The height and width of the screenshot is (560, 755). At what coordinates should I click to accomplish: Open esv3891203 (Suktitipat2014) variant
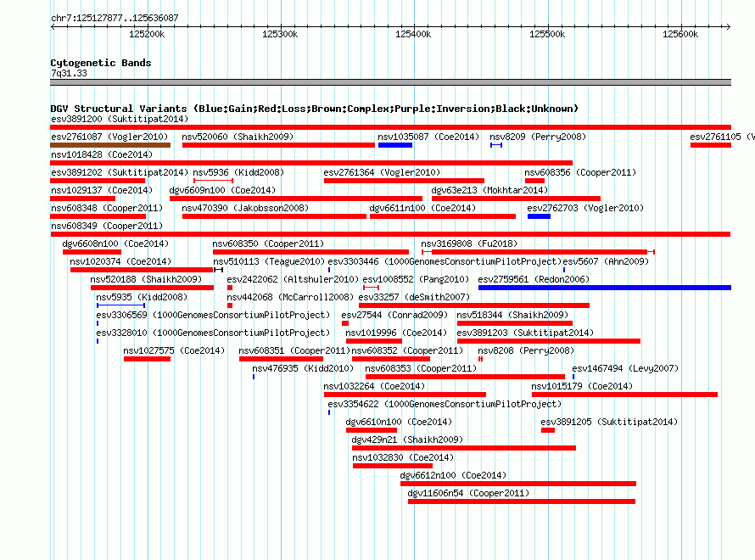coord(525,333)
